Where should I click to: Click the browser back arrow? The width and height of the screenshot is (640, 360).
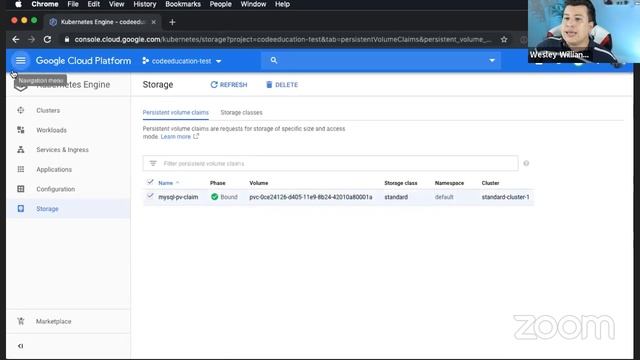point(16,39)
